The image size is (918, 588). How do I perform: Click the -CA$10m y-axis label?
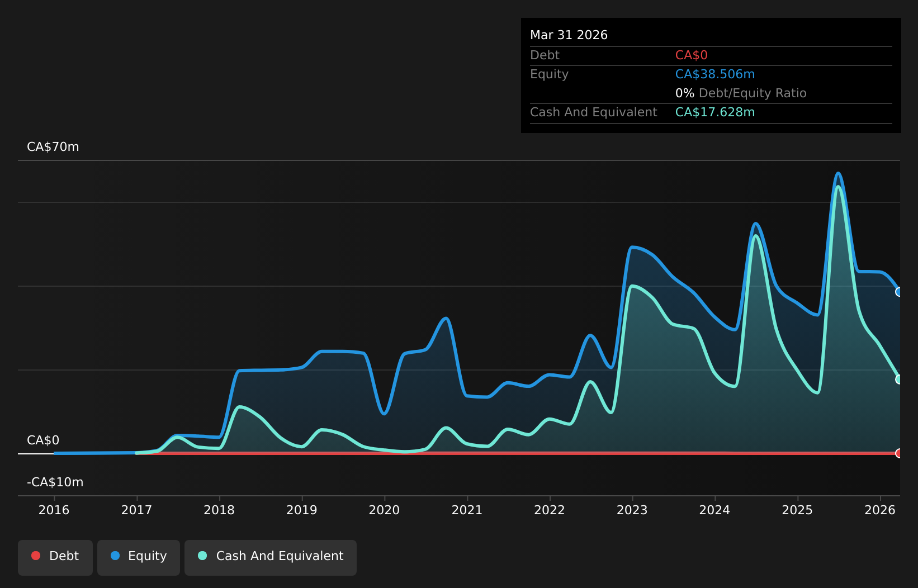click(55, 482)
